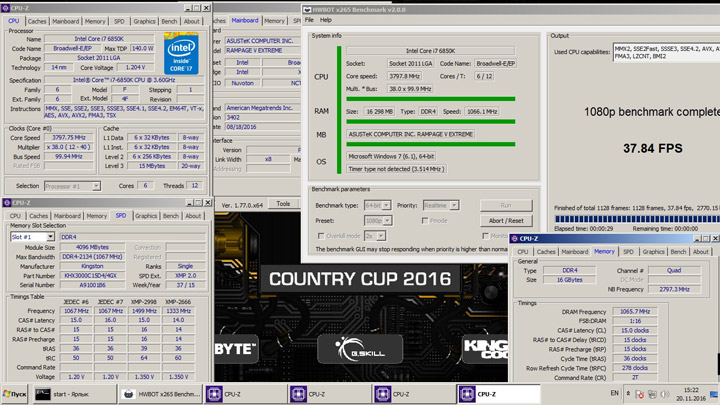The width and height of the screenshot is (720, 405).
Task: Switch to Mainboard tab in top-left CPU-Z
Action: 65,22
